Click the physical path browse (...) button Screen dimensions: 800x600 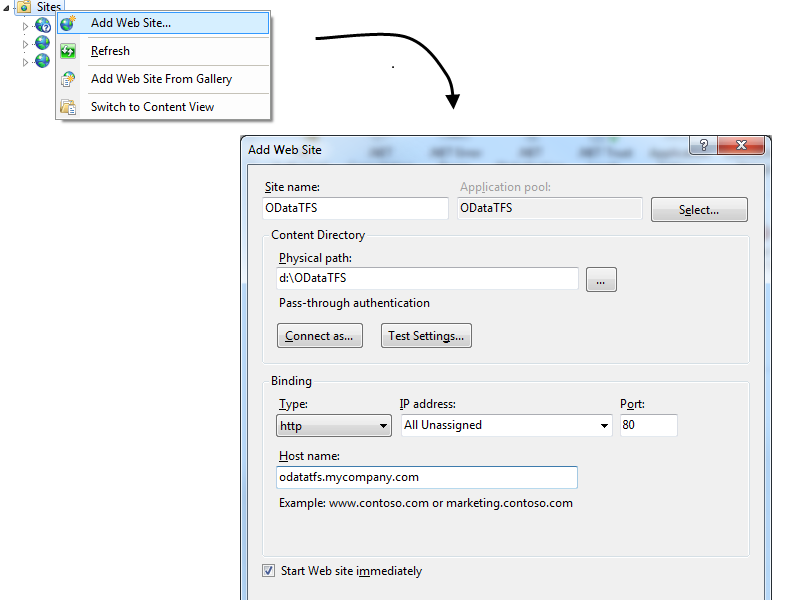pyautogui.click(x=601, y=280)
